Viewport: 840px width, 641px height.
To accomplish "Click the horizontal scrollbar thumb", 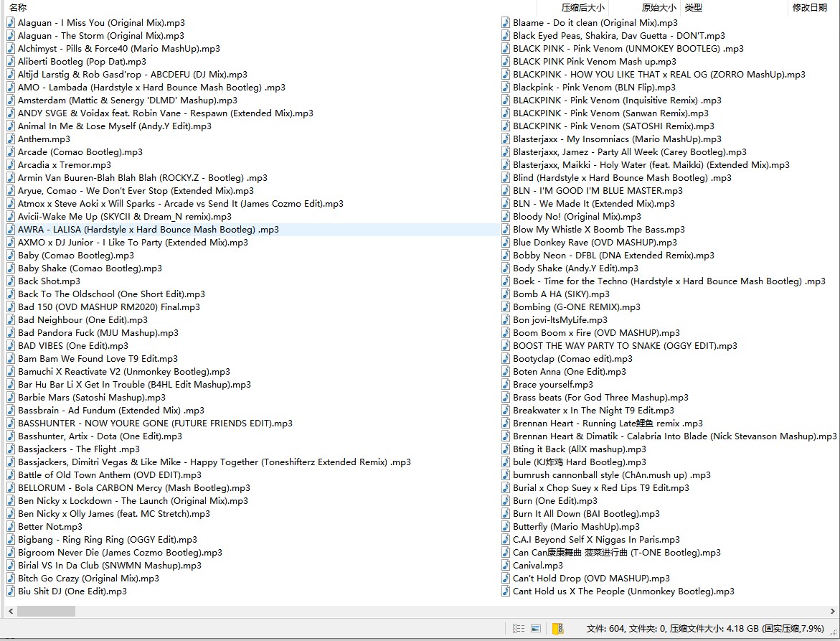I will [46, 611].
